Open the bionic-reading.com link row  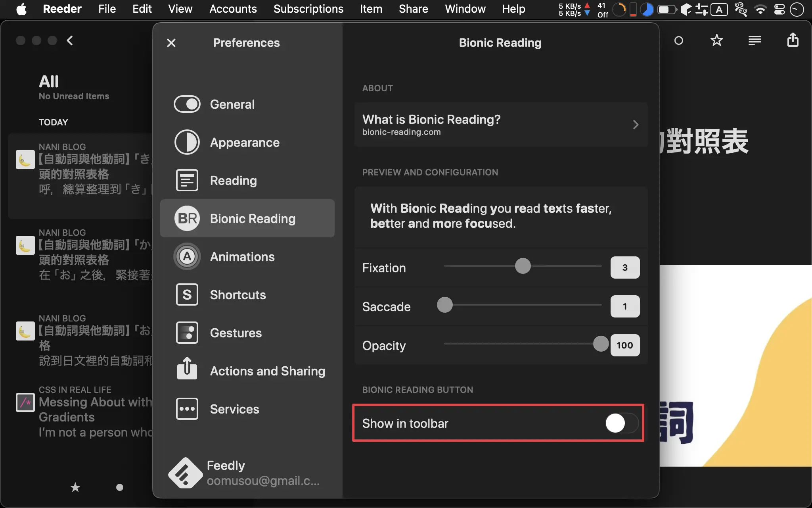click(x=501, y=125)
